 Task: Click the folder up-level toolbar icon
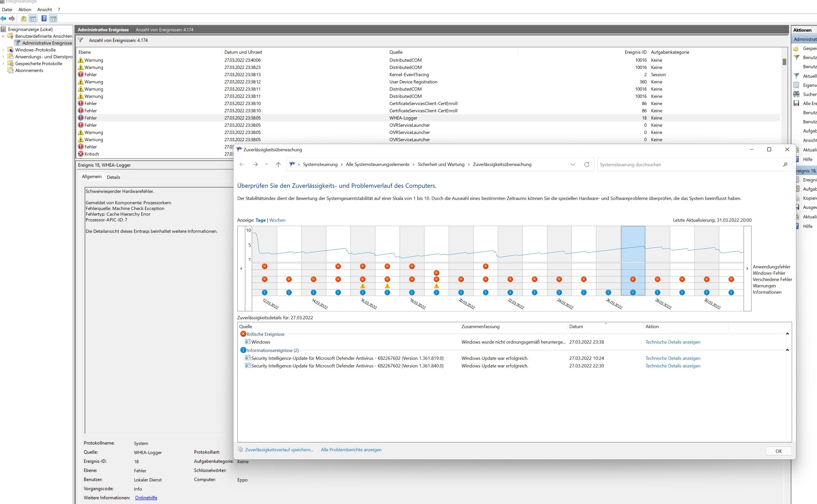(23, 19)
